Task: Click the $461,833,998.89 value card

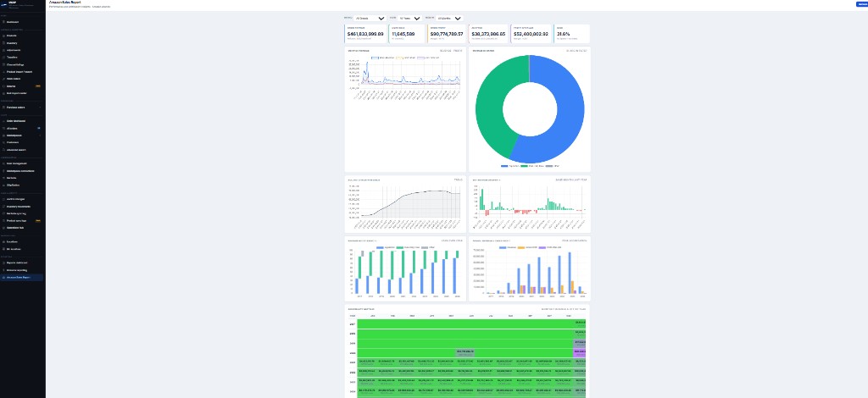Action: click(x=364, y=34)
